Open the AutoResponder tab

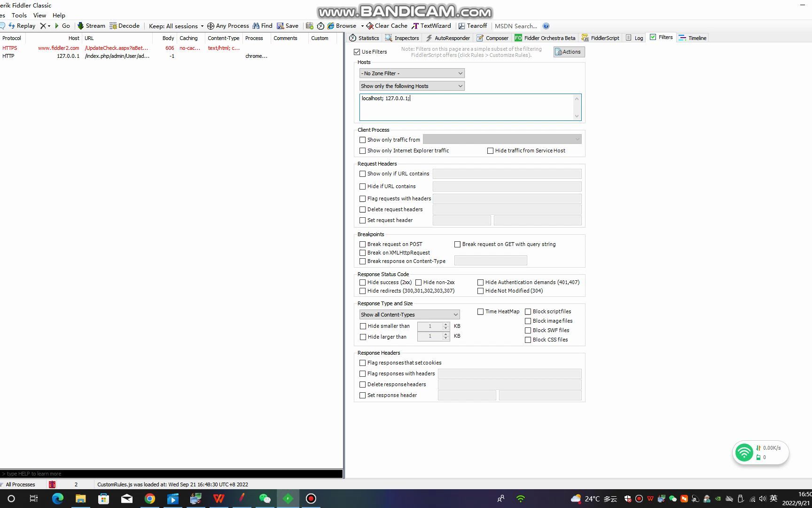[448, 38]
